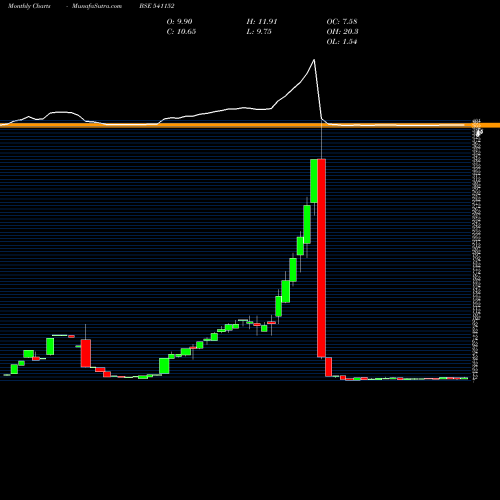Click the 'OL: 1.54' value
Screen dimensions: 500x500
tap(342, 42)
